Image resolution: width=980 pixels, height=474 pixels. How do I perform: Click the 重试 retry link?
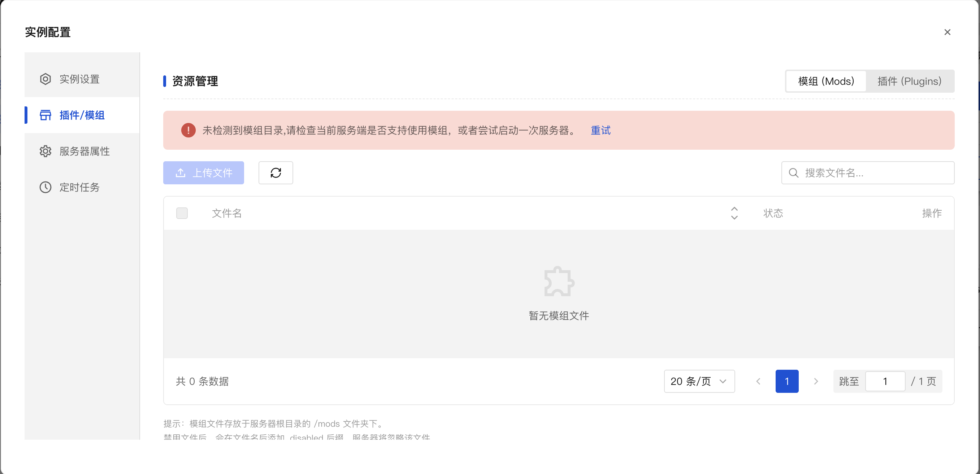[600, 130]
